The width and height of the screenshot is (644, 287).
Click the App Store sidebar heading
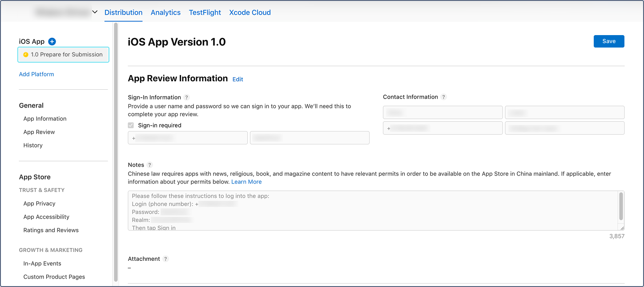point(35,177)
